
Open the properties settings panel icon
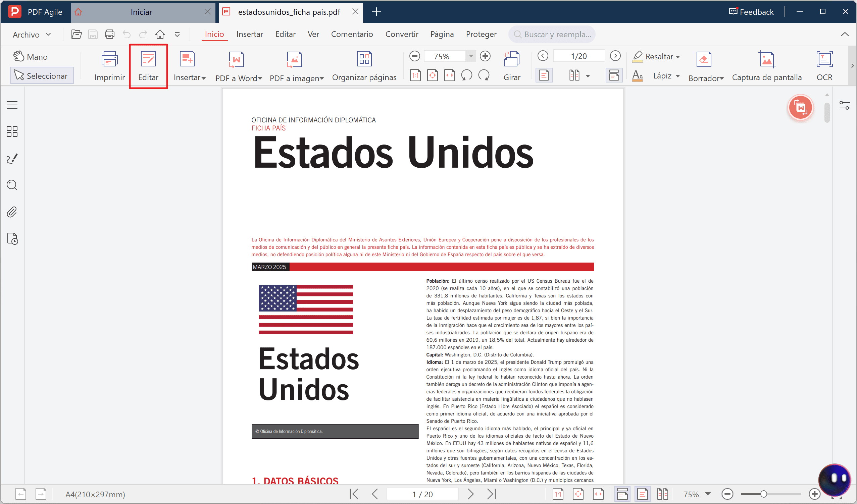pos(845,105)
